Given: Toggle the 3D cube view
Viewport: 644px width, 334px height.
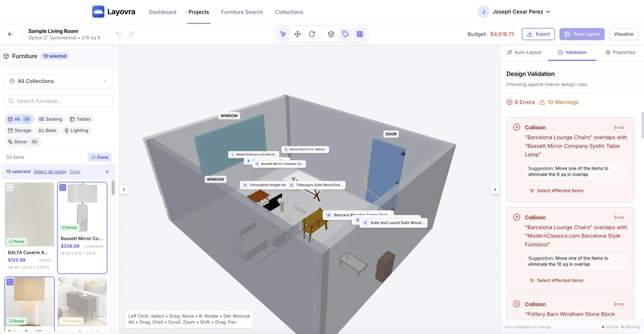Looking at the screenshot, I should pos(331,34).
